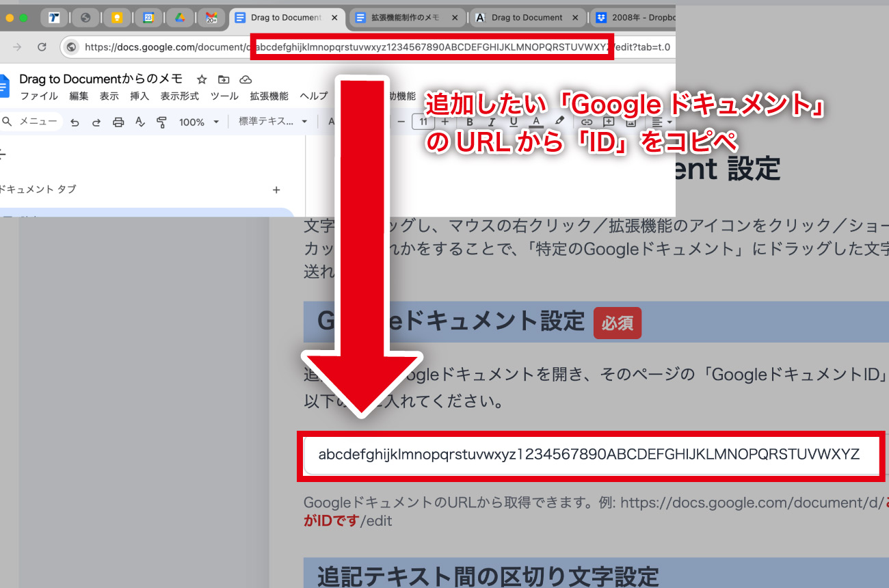
Task: Open the 挿入 menu
Action: pos(140,96)
